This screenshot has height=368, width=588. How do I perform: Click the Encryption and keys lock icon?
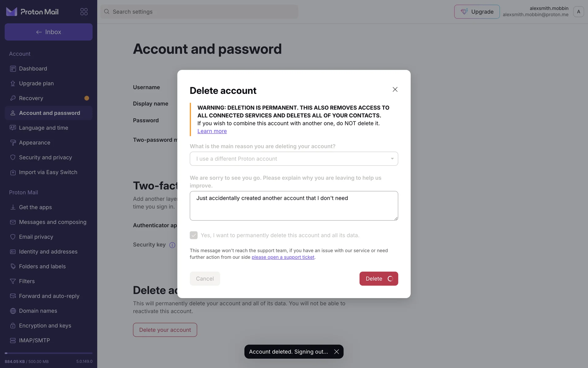tap(13, 326)
